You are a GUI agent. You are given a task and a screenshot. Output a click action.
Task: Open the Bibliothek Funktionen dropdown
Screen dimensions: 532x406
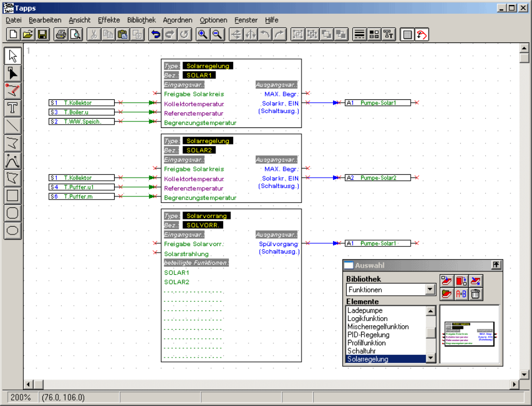tap(430, 290)
